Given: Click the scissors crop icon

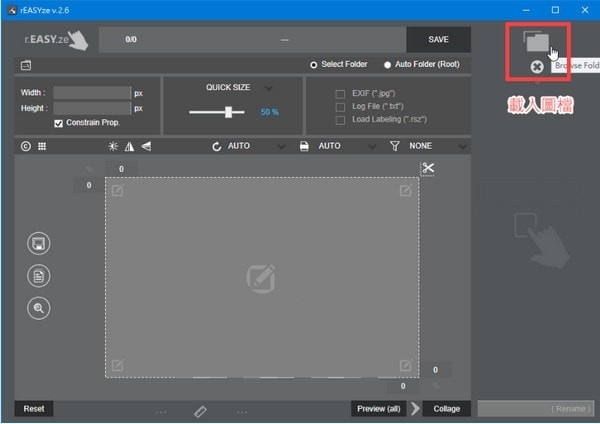Looking at the screenshot, I should pyautogui.click(x=428, y=168).
